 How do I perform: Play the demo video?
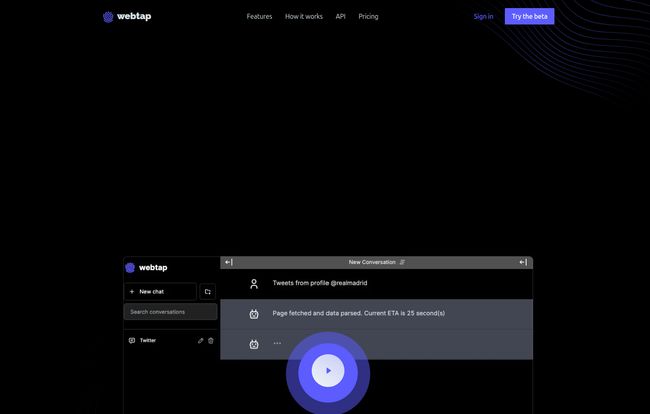point(328,370)
